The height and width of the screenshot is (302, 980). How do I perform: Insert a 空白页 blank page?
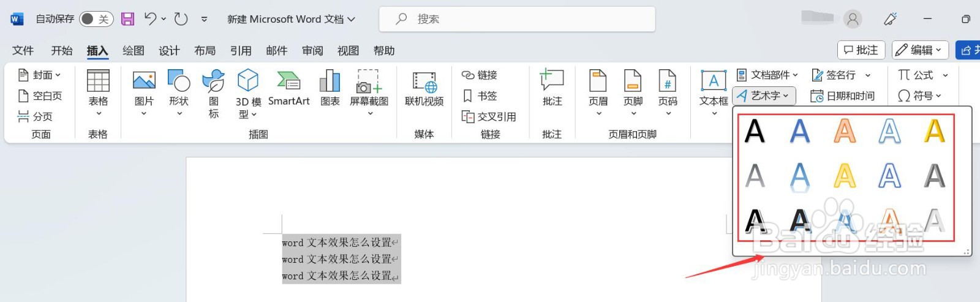pos(40,96)
